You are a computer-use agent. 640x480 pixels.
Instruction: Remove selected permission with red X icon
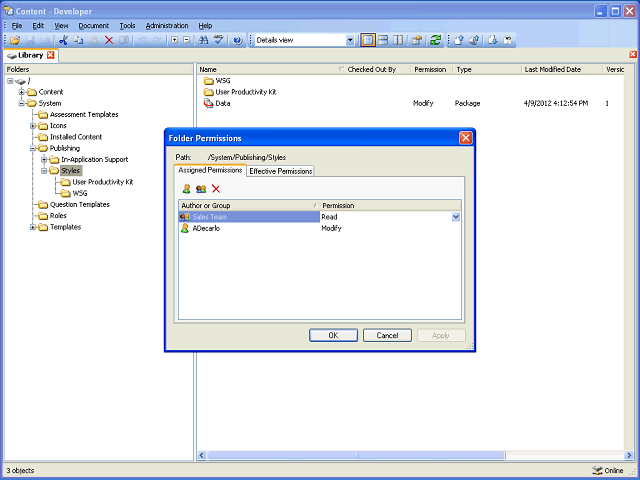216,189
